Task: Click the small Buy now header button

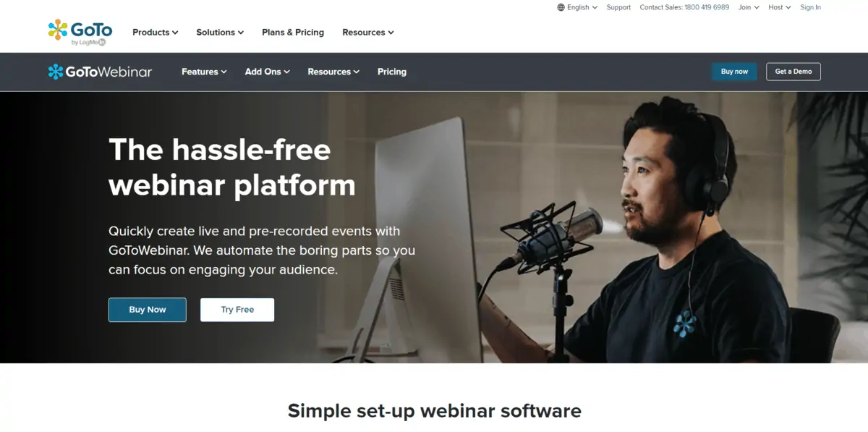Action: tap(734, 72)
